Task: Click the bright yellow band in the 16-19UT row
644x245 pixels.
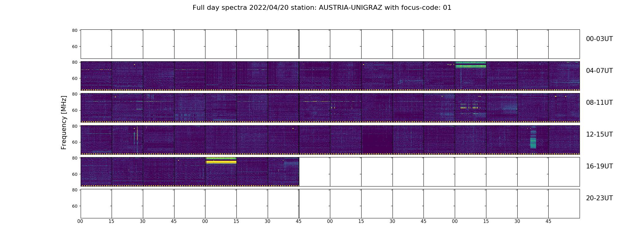Action: 221,161
